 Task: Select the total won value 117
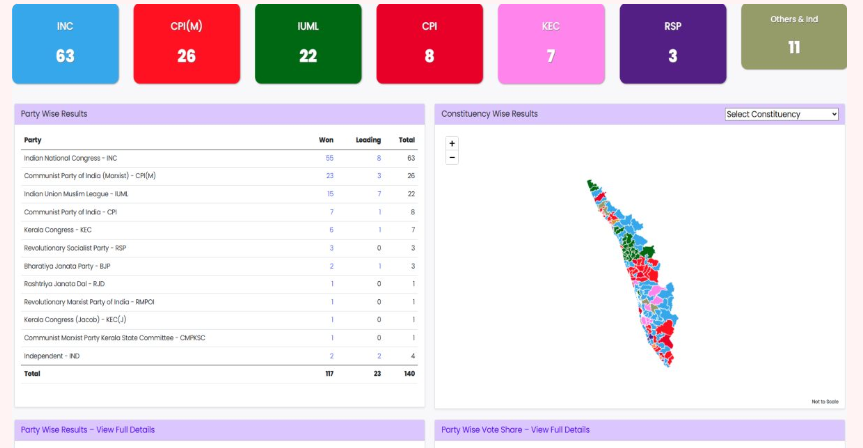point(329,373)
